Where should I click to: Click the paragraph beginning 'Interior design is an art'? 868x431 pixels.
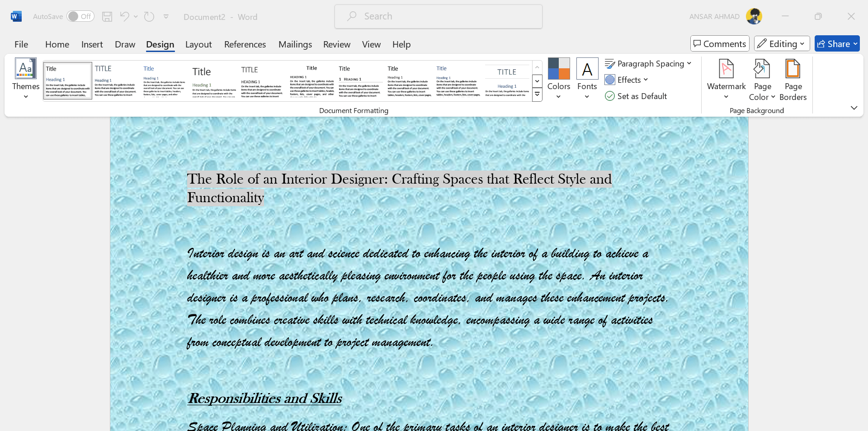(428, 298)
